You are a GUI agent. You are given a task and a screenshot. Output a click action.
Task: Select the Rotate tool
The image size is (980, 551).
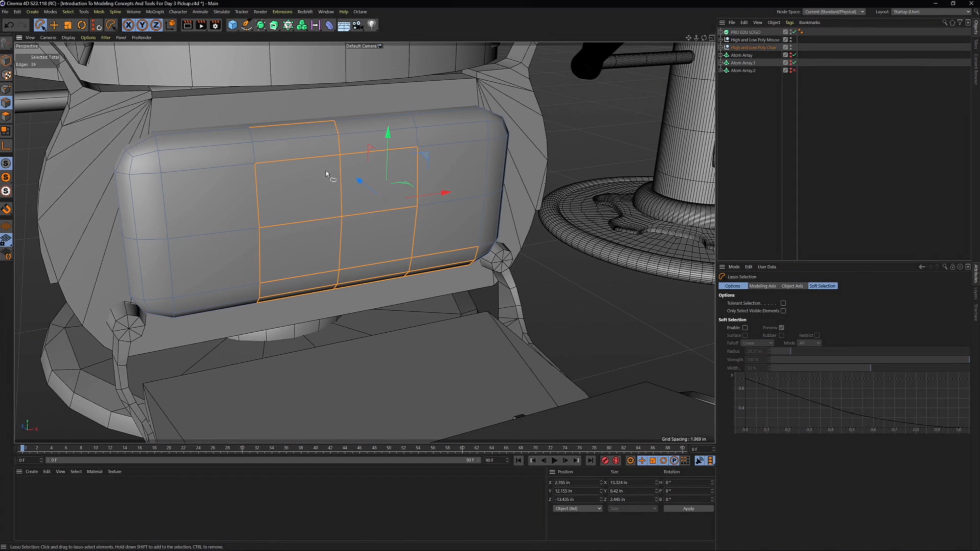click(82, 25)
